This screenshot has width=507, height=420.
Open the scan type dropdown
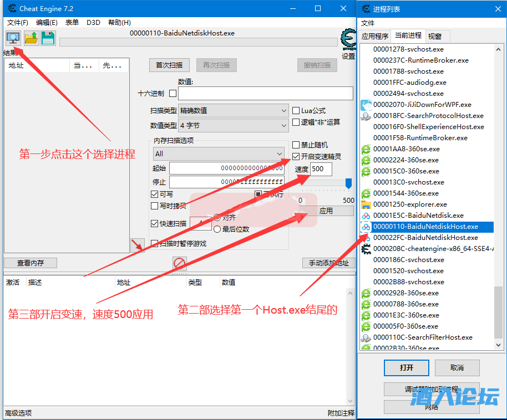point(233,110)
